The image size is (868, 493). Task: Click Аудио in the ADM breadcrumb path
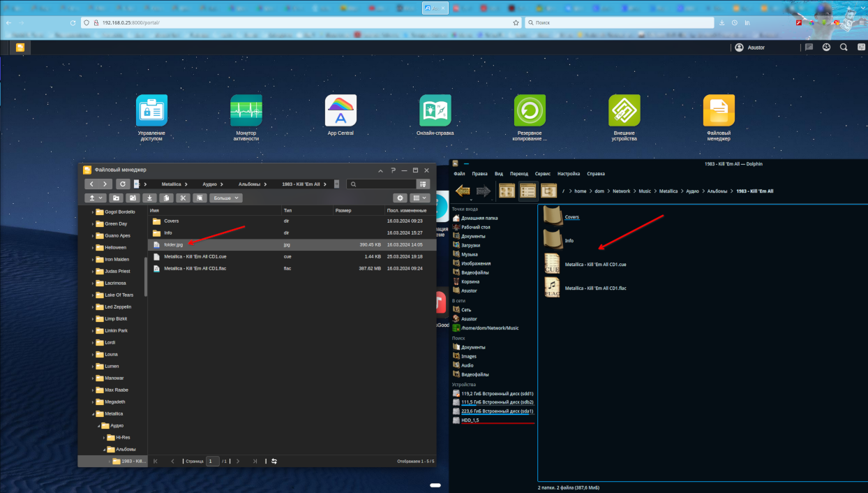tap(209, 184)
